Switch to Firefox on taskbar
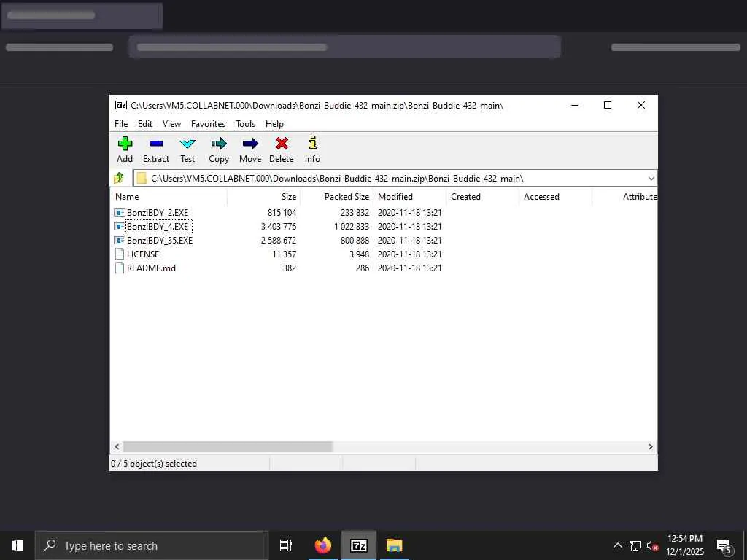Screen dimensions: 747x560 point(323,545)
